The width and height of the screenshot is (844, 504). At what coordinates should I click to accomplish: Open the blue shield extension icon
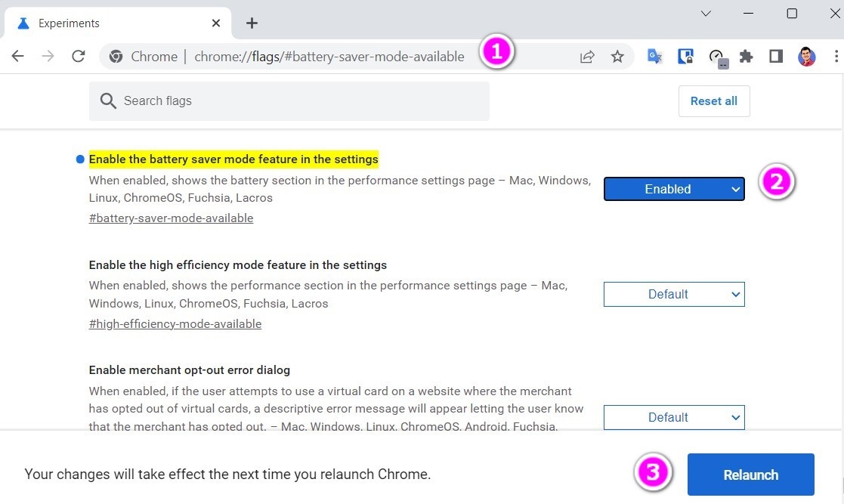point(685,57)
